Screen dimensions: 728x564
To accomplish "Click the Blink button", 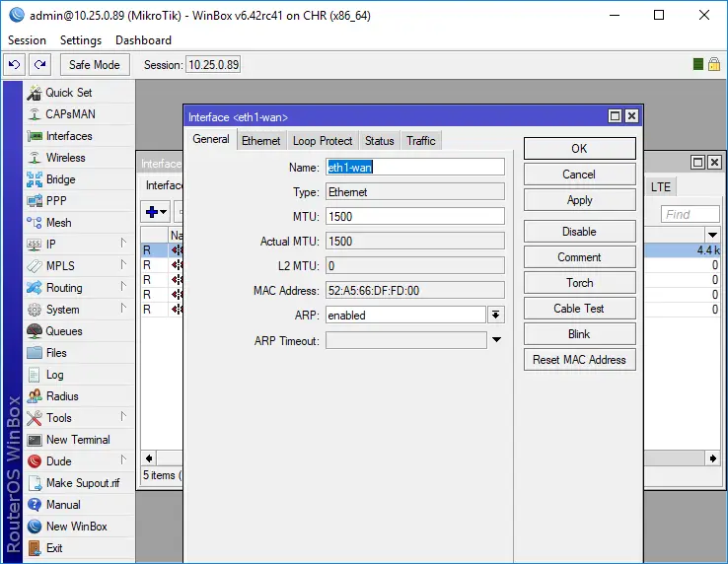I will [x=579, y=334].
